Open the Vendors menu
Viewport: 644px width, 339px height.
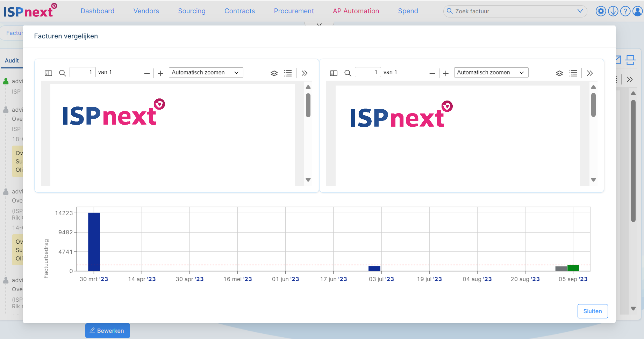pyautogui.click(x=146, y=11)
